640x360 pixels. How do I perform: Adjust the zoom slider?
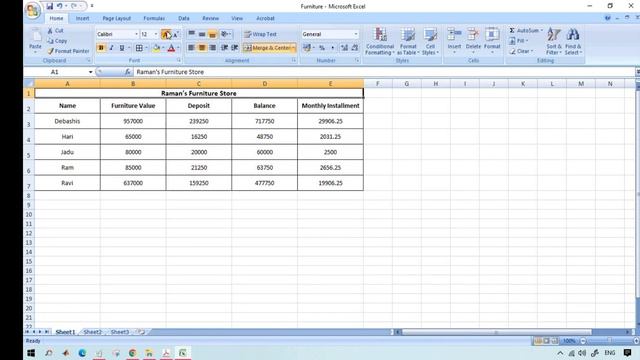(609, 340)
